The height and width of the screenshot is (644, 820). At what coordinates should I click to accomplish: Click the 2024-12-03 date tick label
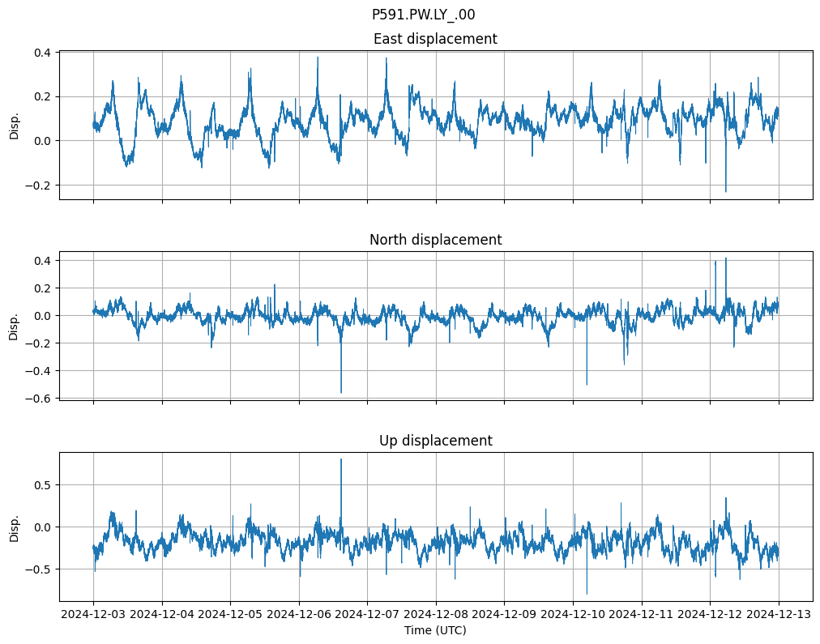(93, 615)
